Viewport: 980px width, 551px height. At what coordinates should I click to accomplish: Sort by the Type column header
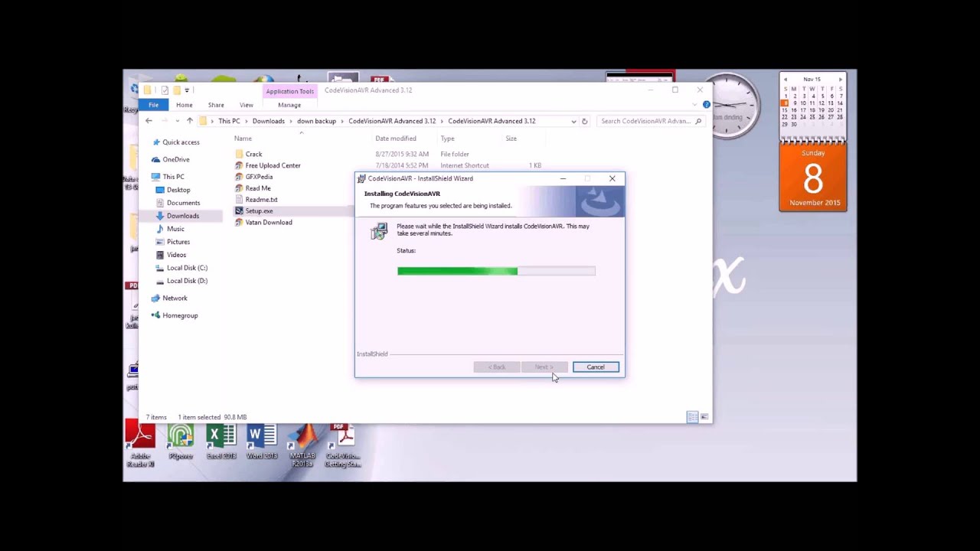coord(447,139)
